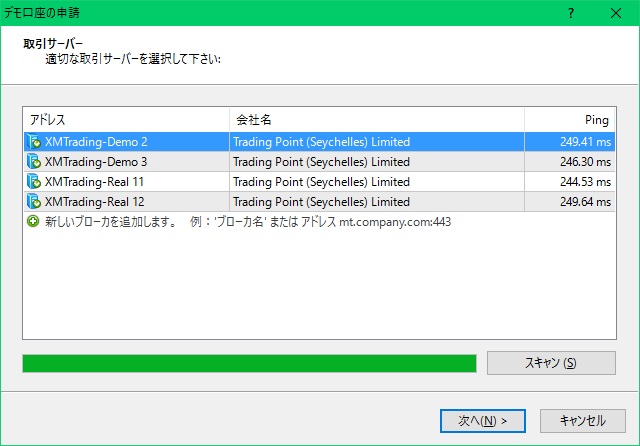Screen dimensions: 640x446
Task: Click the 新しいブローカを追加します entry field
Action: coord(319,222)
